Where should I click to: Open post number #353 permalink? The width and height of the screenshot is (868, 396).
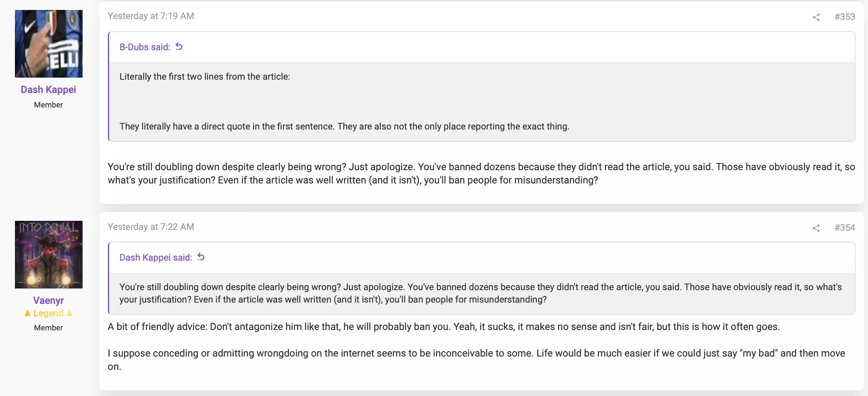[845, 17]
